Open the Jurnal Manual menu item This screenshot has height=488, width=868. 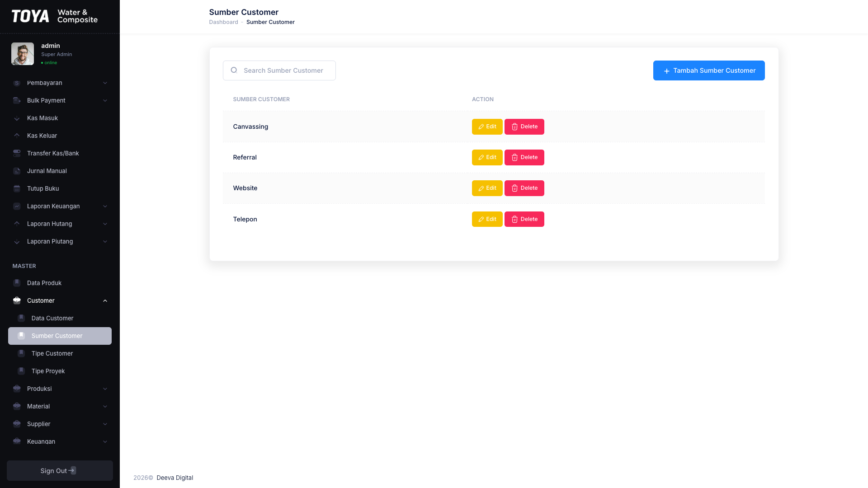[60, 171]
